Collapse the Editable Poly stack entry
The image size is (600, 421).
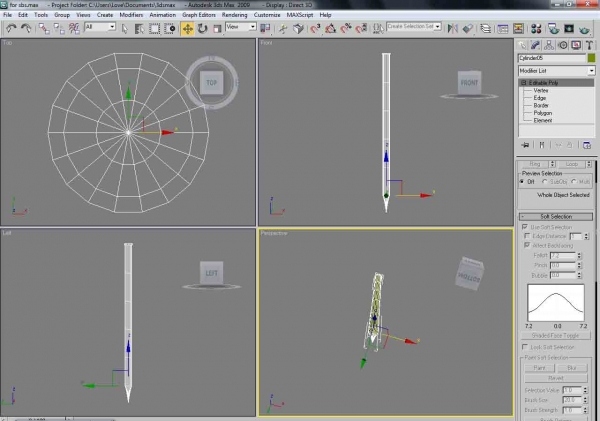click(x=523, y=83)
